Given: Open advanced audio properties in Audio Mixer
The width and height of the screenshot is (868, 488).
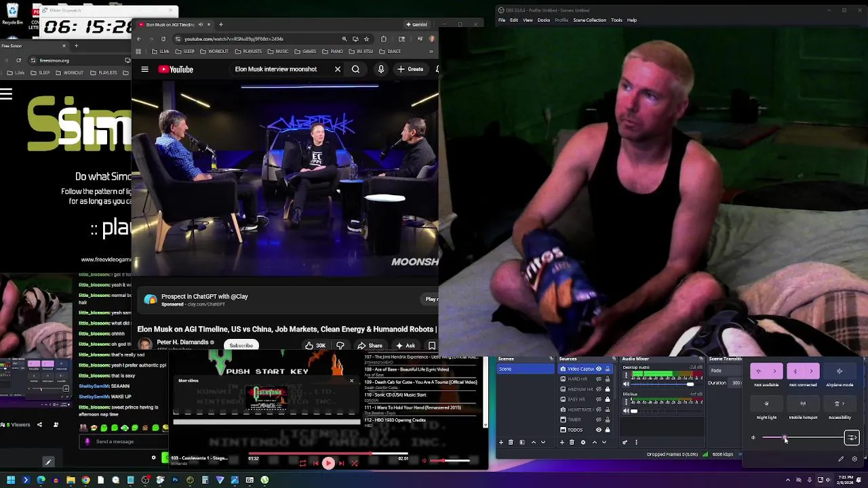Looking at the screenshot, I should pyautogui.click(x=625, y=442).
